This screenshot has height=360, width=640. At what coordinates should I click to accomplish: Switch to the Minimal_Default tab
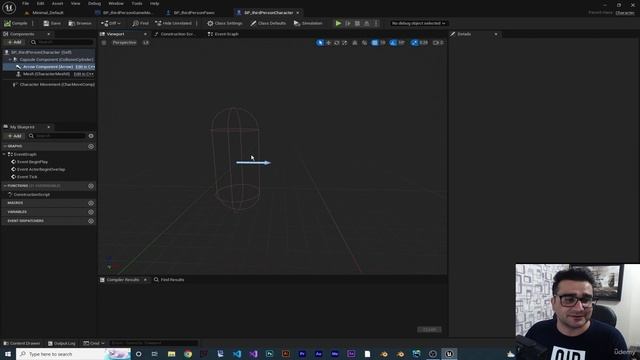pyautogui.click(x=44, y=13)
